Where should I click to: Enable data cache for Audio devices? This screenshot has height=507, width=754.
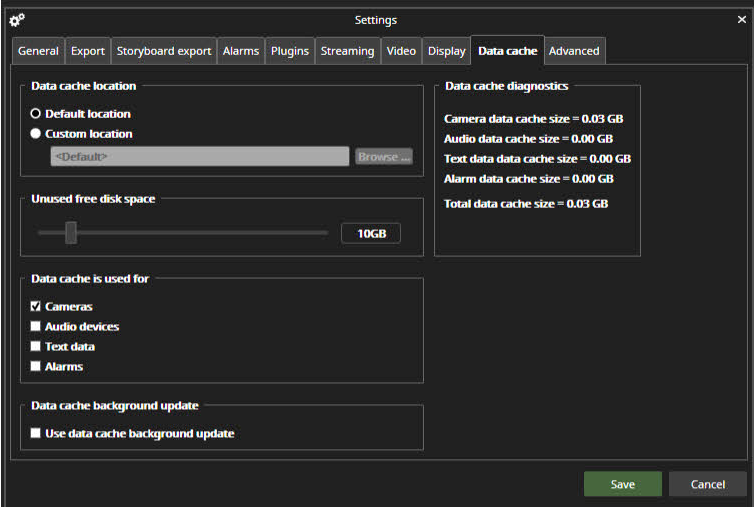pyautogui.click(x=36, y=327)
